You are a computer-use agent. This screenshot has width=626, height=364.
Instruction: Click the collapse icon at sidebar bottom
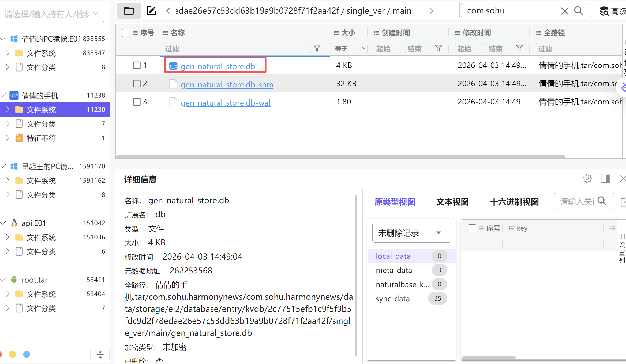pos(100,354)
